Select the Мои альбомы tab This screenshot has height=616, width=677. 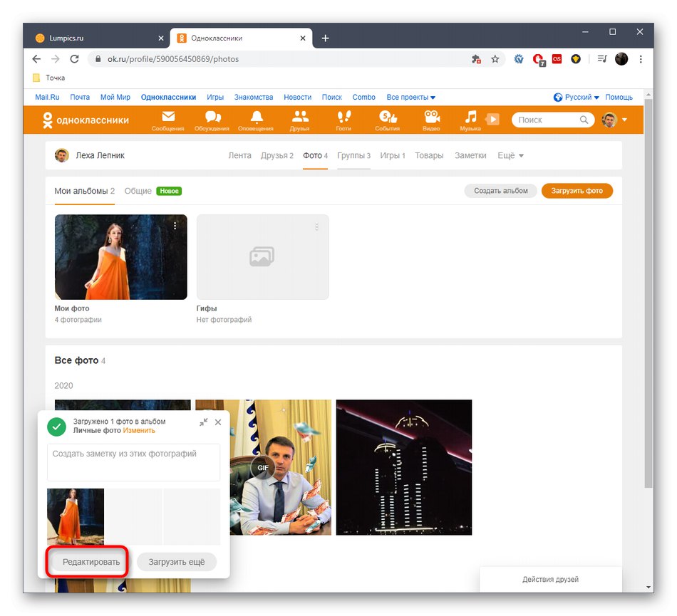[85, 191]
